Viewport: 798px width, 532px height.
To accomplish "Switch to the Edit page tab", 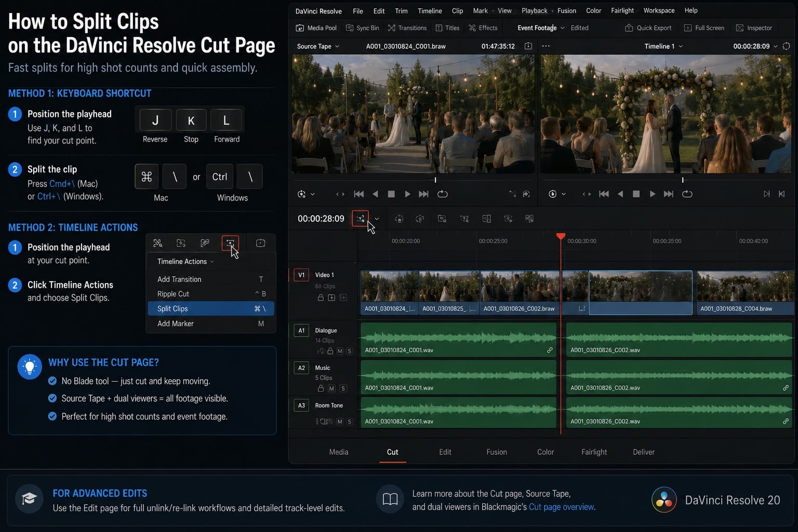I will click(x=445, y=452).
